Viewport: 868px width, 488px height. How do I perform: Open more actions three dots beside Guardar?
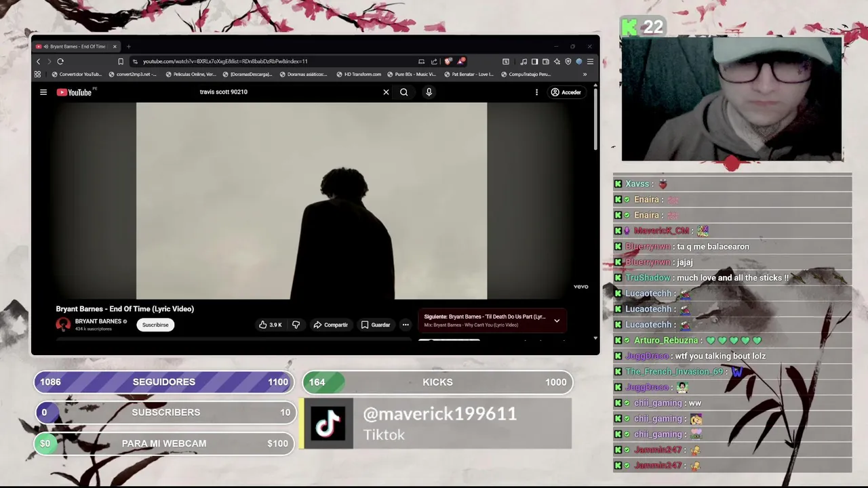click(x=406, y=325)
